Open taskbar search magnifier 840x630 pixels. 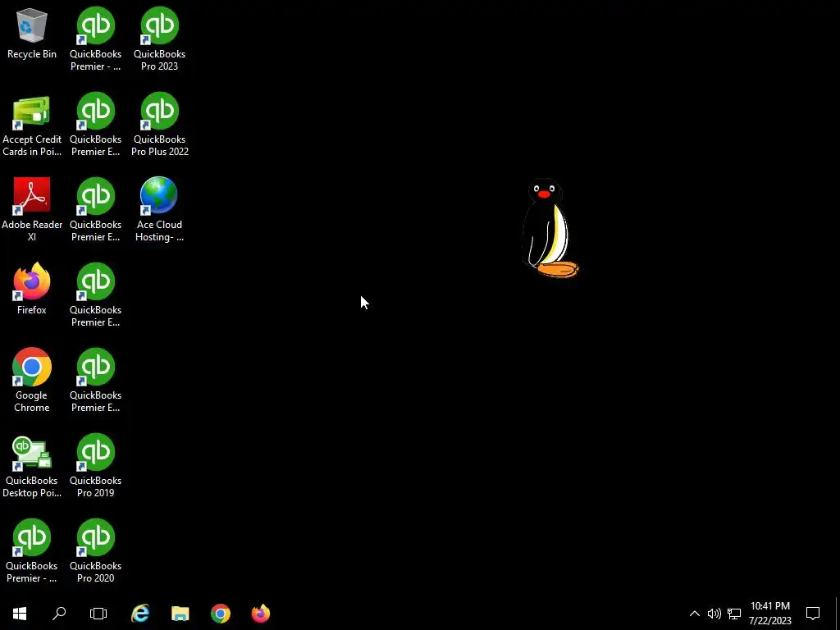(59, 614)
